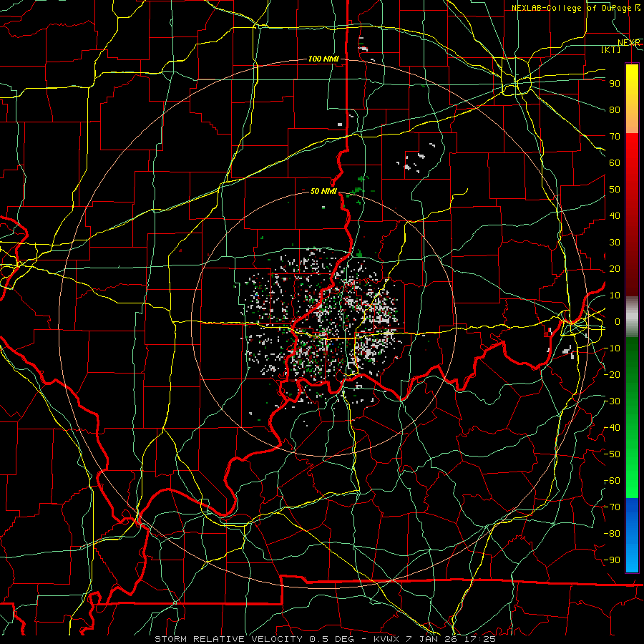Image resolution: width=644 pixels, height=644 pixels.
Task: Select the positive 20 scale value
Action: (615, 268)
